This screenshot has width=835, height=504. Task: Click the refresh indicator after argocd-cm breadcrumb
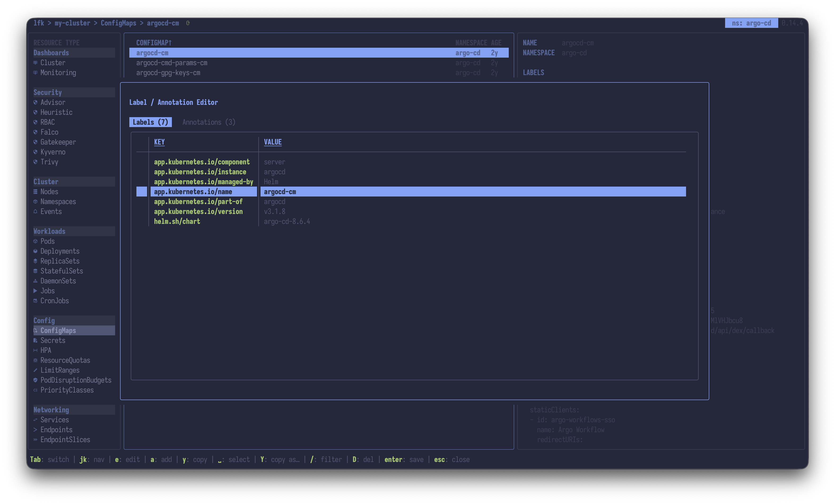point(188,23)
